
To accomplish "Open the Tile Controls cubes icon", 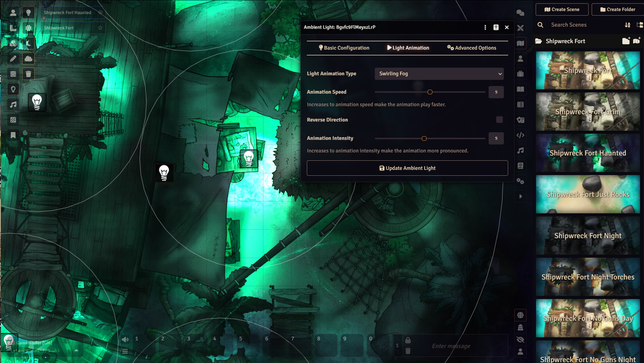I will coord(13,43).
